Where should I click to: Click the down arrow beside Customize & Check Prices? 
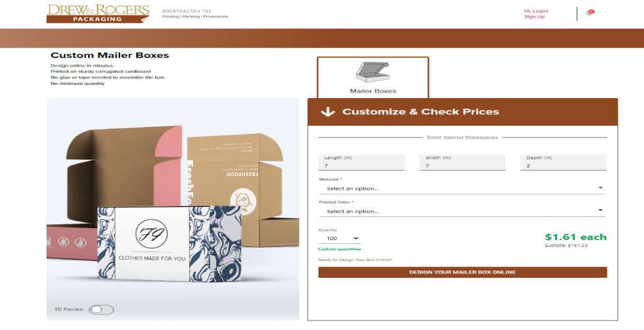pos(328,112)
